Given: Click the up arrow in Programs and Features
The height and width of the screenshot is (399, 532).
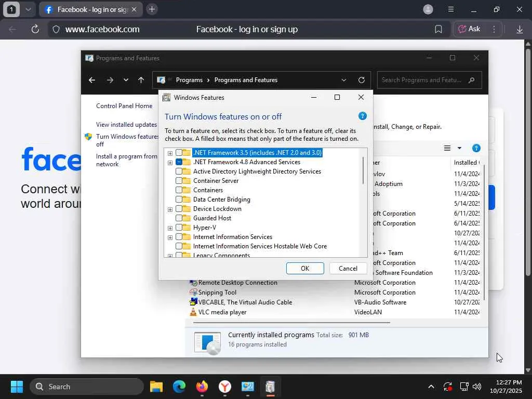Looking at the screenshot, I should point(141,80).
